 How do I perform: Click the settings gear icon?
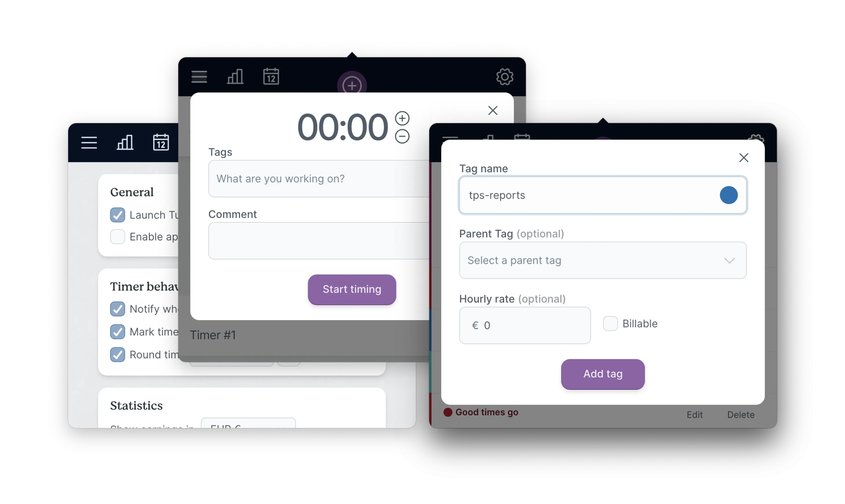click(x=504, y=77)
